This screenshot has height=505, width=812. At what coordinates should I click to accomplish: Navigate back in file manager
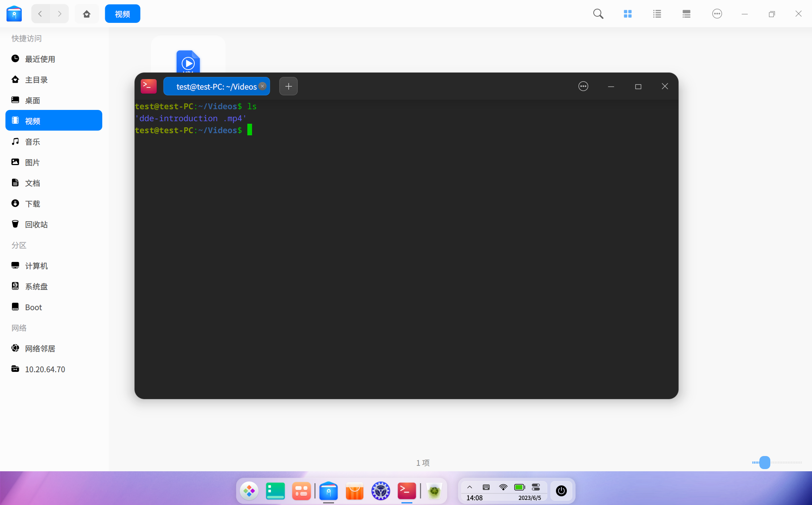(x=40, y=14)
